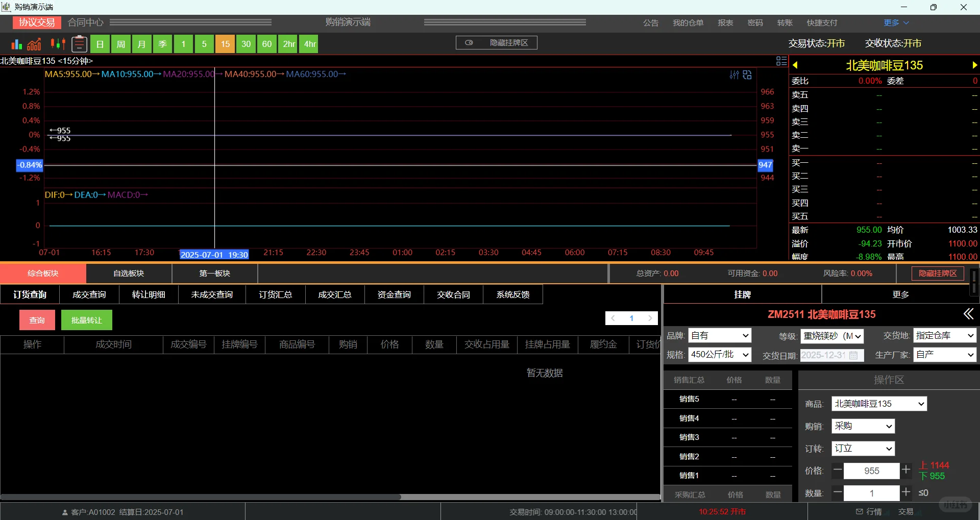Open 快捷支付 in top bar
Screen dimensions: 980x520
click(x=822, y=23)
